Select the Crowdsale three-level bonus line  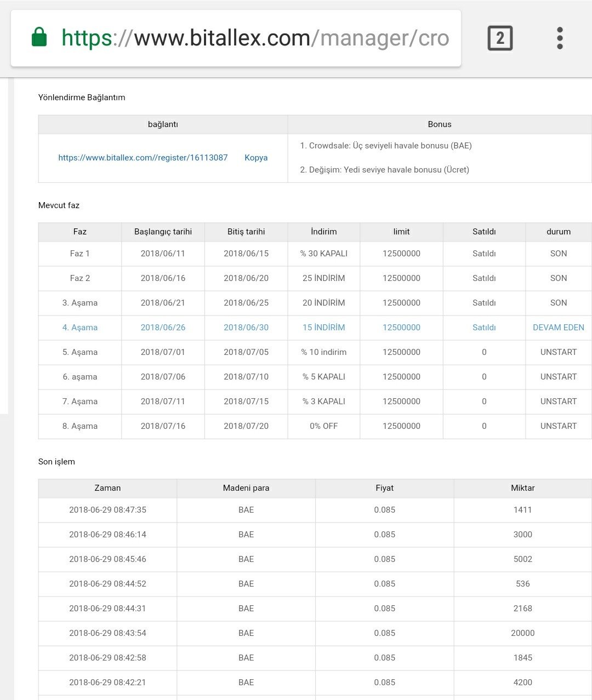[386, 146]
